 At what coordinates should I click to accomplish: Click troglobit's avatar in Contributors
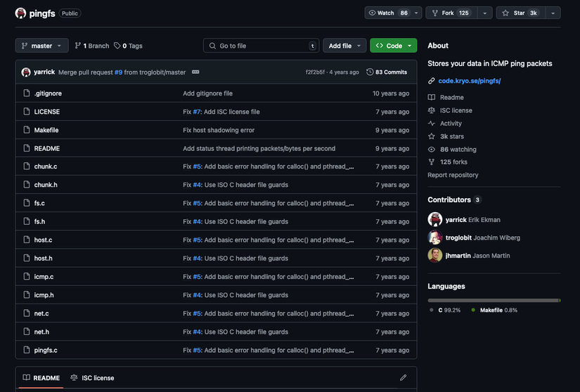[x=435, y=237]
